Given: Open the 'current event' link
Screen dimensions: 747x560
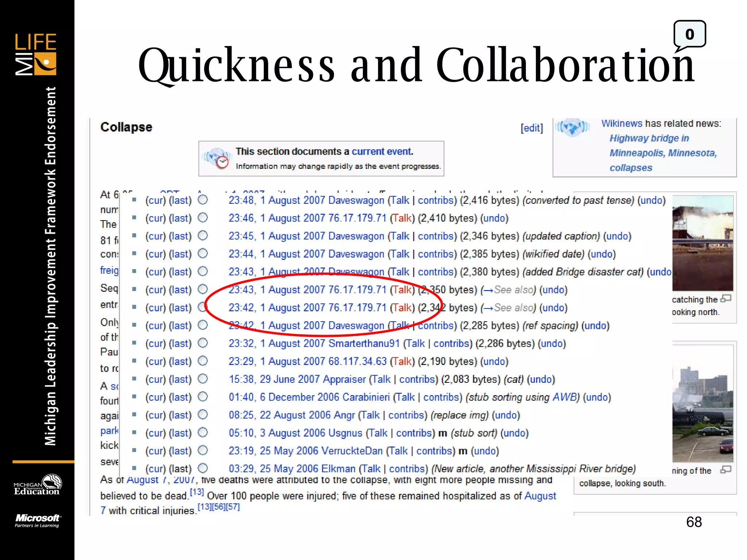Looking at the screenshot, I should pos(382,151).
